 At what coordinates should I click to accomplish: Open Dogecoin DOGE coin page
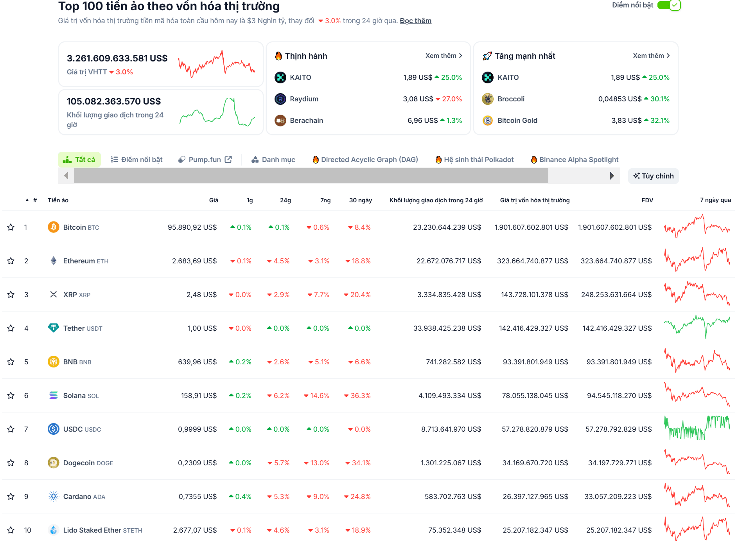pyautogui.click(x=88, y=463)
